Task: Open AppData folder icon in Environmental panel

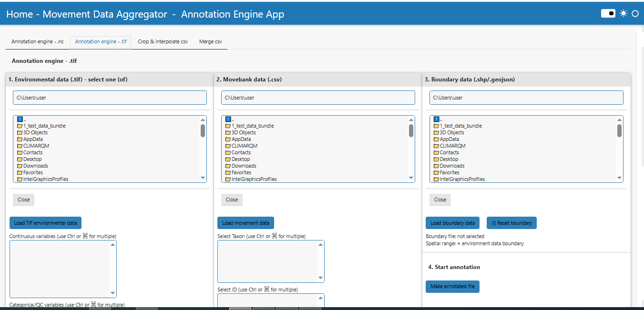Action: [20, 139]
